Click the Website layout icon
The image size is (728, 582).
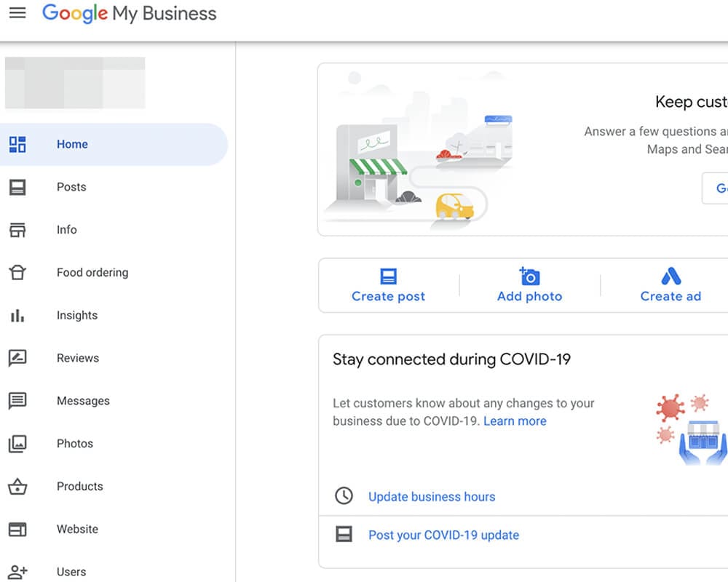17,529
